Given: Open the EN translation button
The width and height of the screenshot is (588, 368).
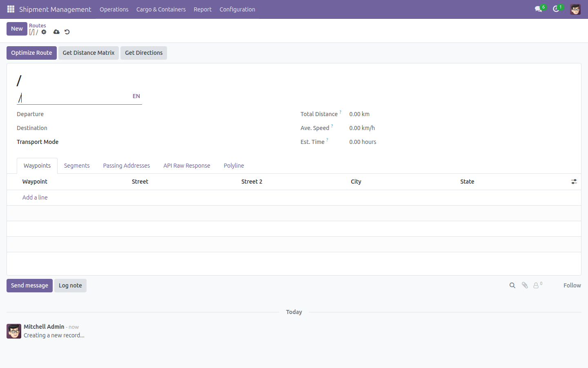Looking at the screenshot, I should tap(136, 96).
